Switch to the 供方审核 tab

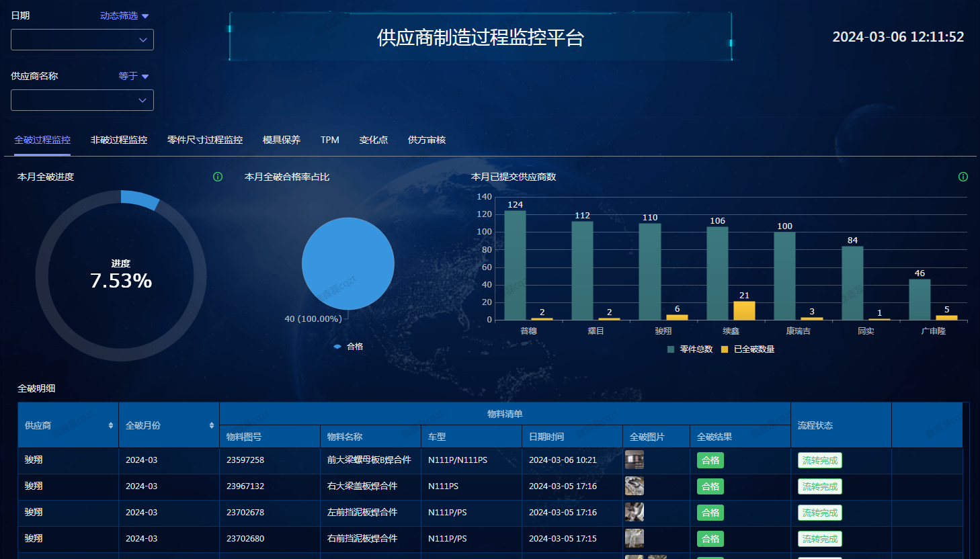tap(426, 140)
